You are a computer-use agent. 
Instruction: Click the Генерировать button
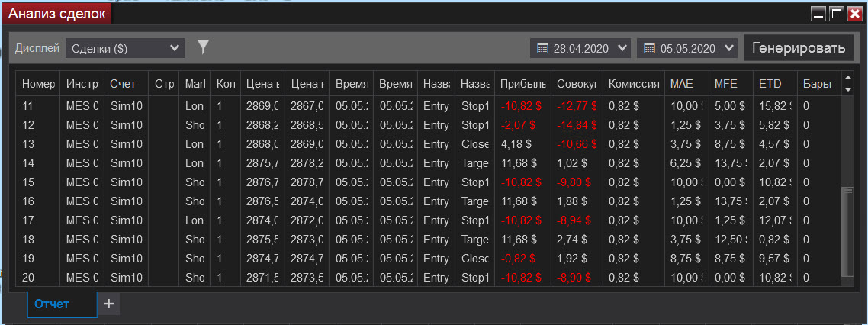pyautogui.click(x=799, y=47)
